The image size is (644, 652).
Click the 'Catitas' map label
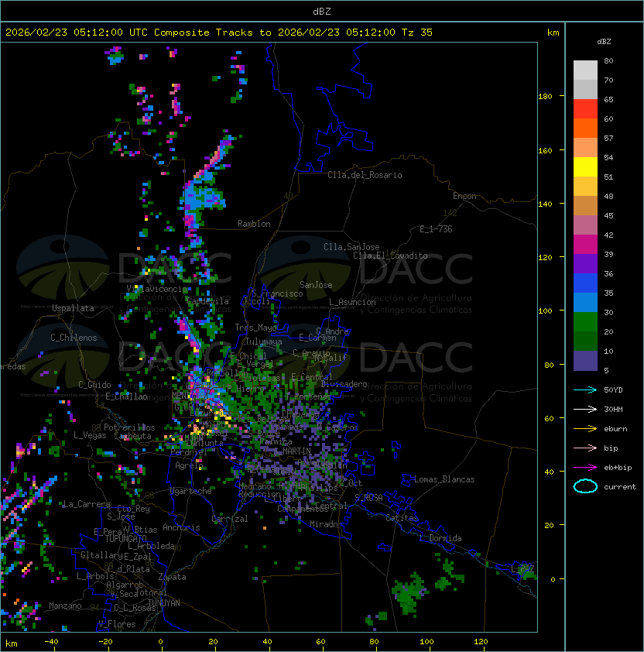pyautogui.click(x=402, y=518)
